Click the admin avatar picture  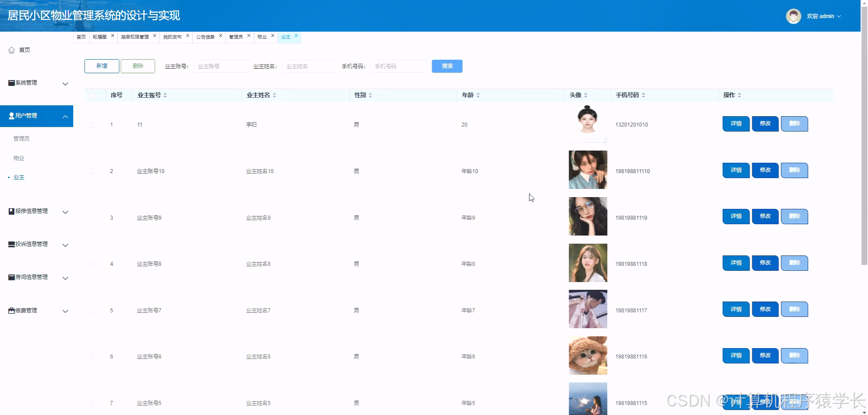point(793,16)
